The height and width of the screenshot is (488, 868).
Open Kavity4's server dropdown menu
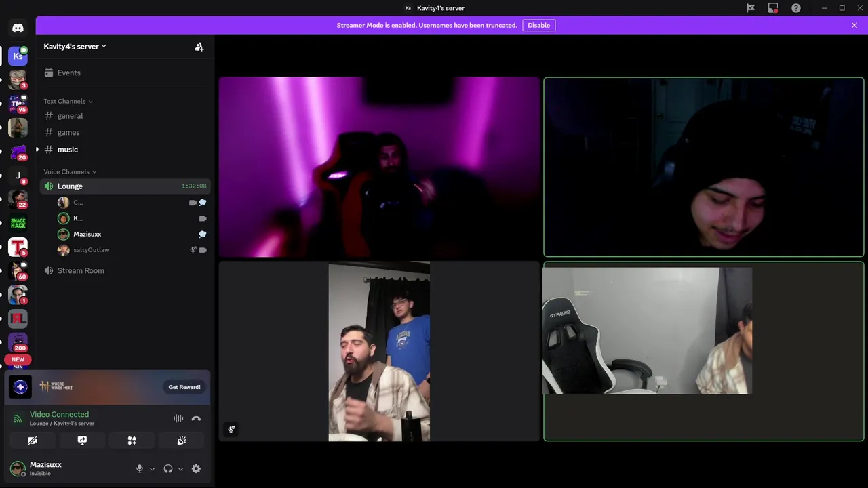75,47
